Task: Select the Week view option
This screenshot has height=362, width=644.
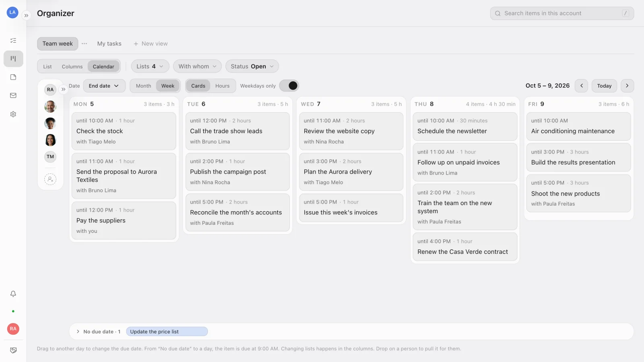Action: tap(168, 86)
